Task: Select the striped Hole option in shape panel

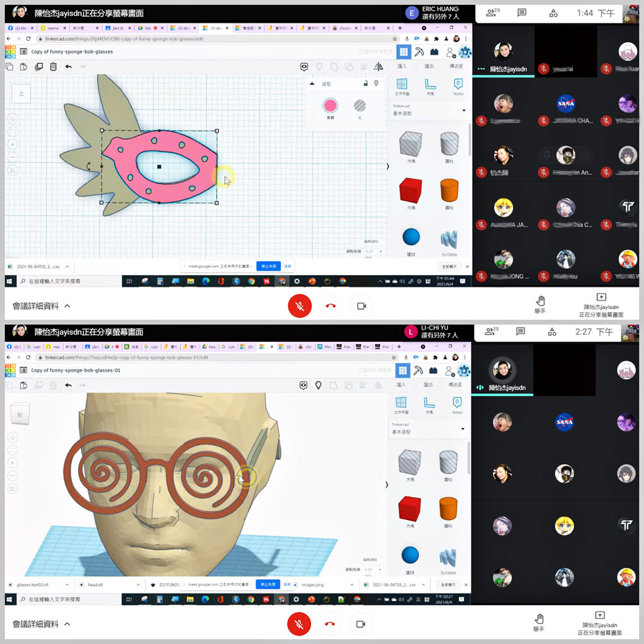Action: point(360,106)
